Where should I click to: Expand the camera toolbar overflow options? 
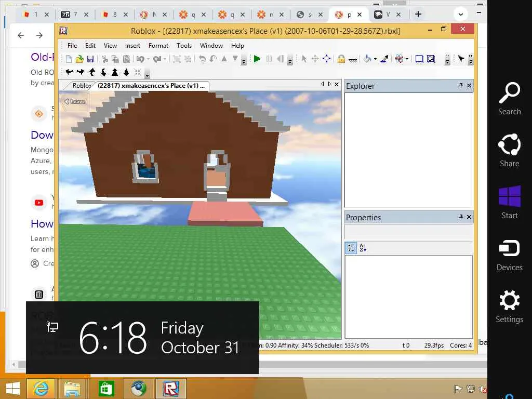coord(147,74)
